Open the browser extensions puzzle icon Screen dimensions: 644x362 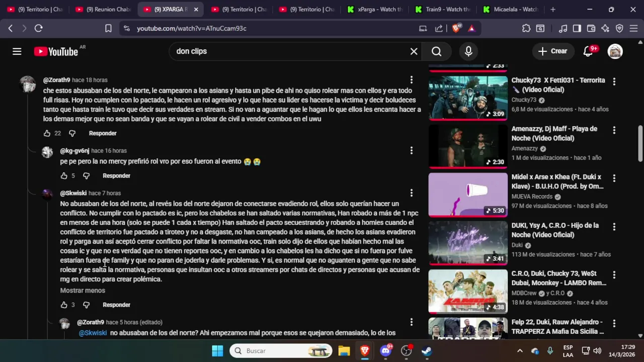tap(526, 29)
